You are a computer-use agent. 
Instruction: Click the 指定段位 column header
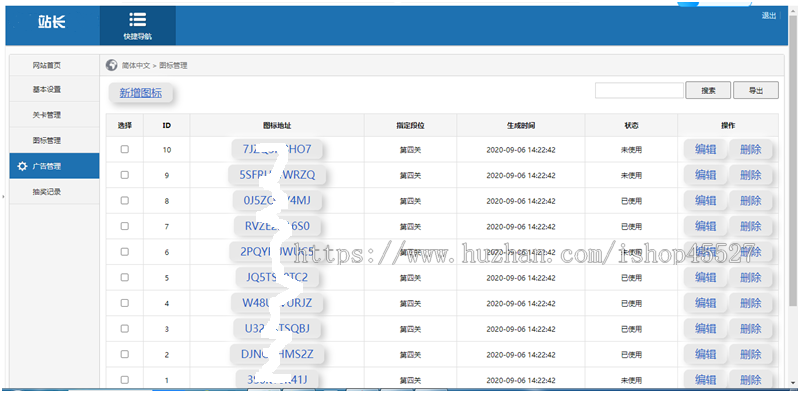[410, 125]
